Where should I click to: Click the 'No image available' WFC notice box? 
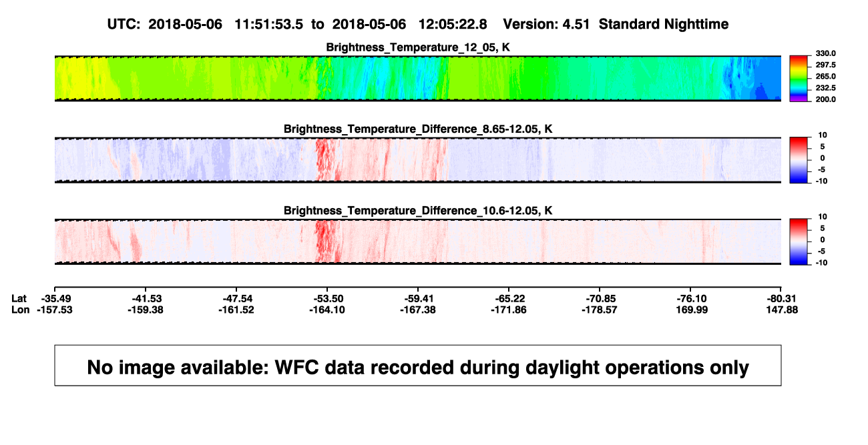pos(418,366)
